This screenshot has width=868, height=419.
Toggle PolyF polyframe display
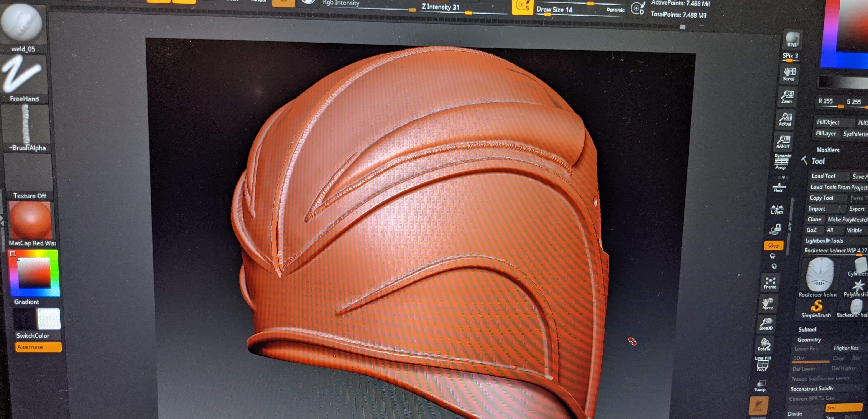coord(763,364)
